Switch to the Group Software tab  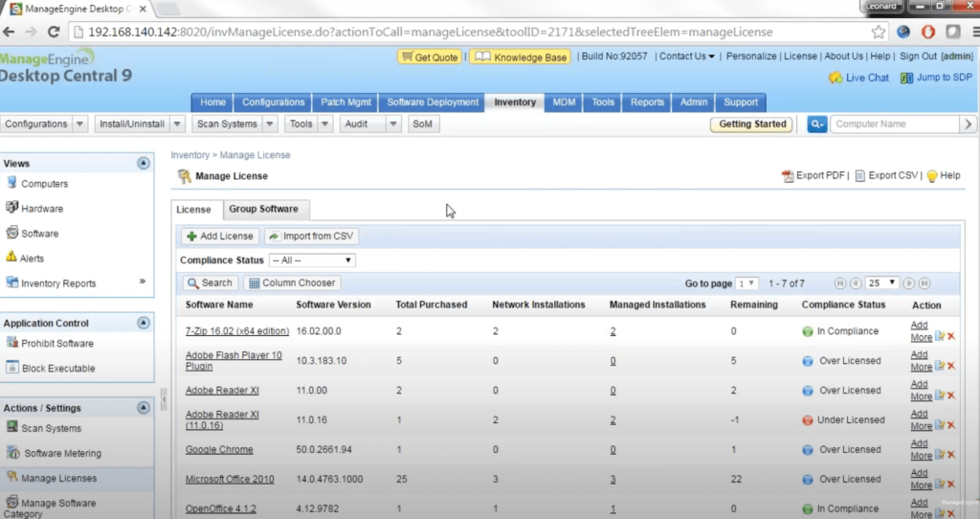pyautogui.click(x=263, y=209)
